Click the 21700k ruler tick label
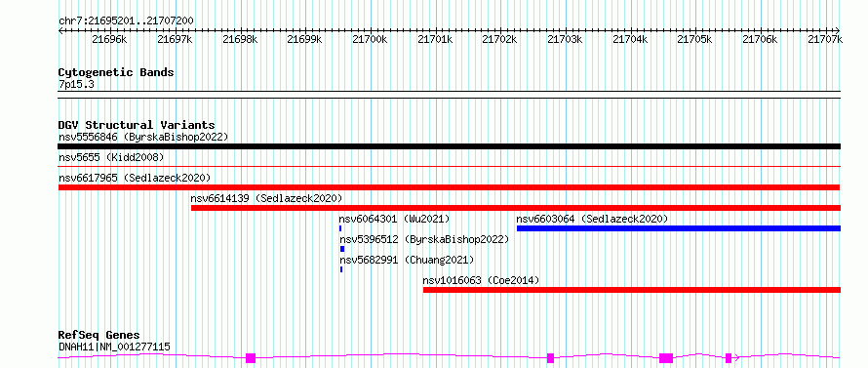The image size is (868, 368). point(370,39)
